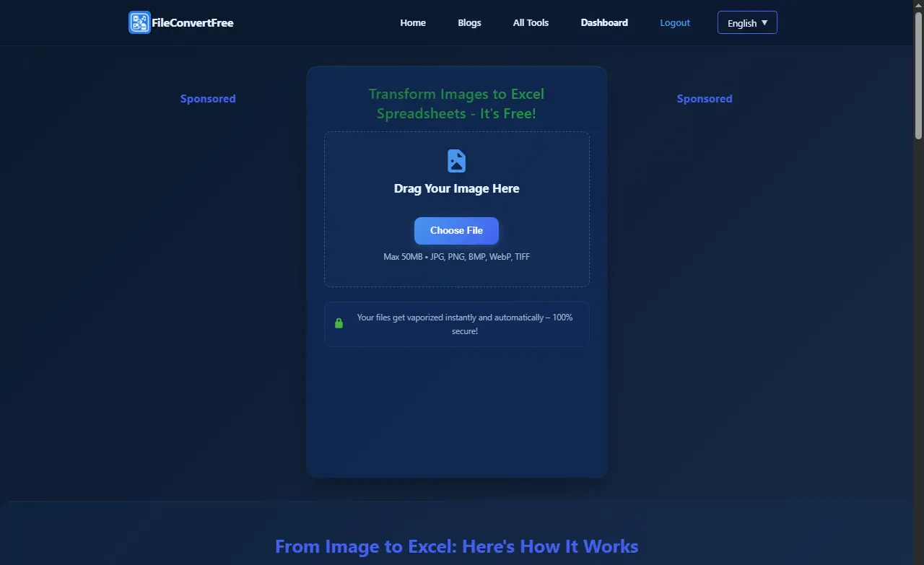The height and width of the screenshot is (565, 924).
Task: Click the left Sponsored label
Action: [208, 99]
